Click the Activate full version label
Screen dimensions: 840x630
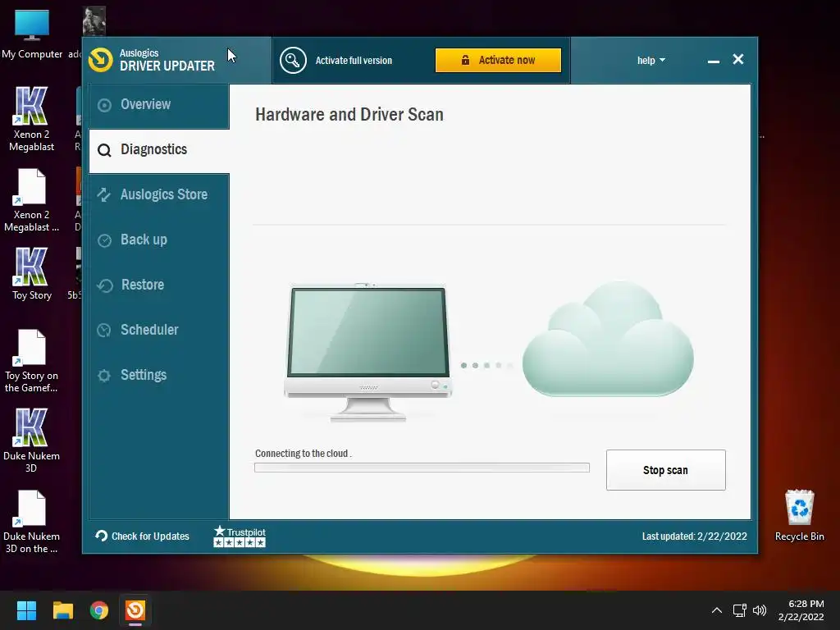pyautogui.click(x=354, y=61)
